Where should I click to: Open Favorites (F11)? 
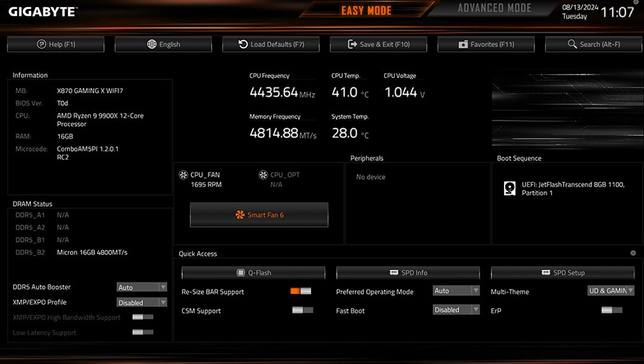click(486, 44)
